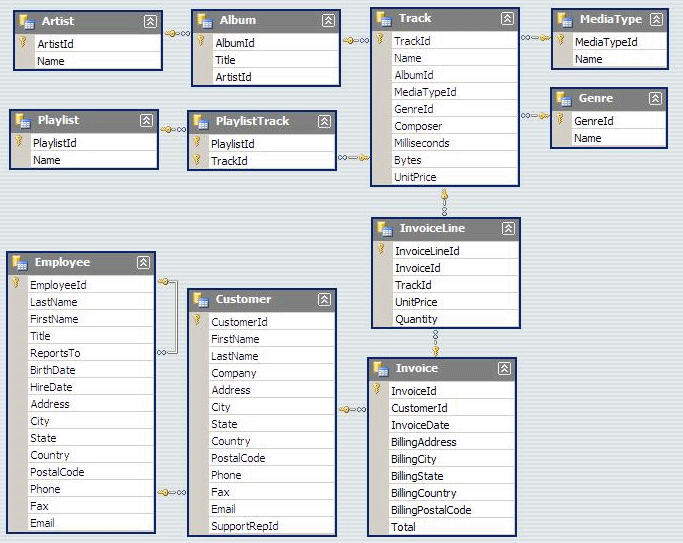The image size is (683, 543).
Task: Click the InvoiceLine table icon
Action: pos(385,229)
